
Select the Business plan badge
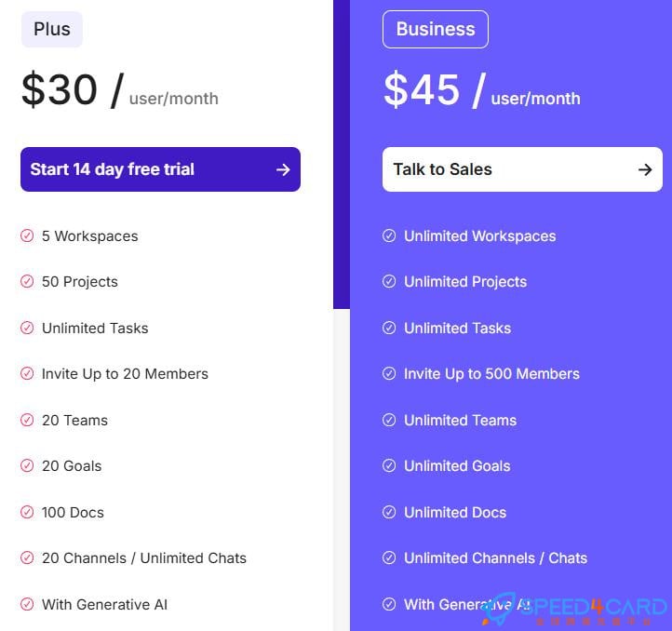tap(436, 30)
